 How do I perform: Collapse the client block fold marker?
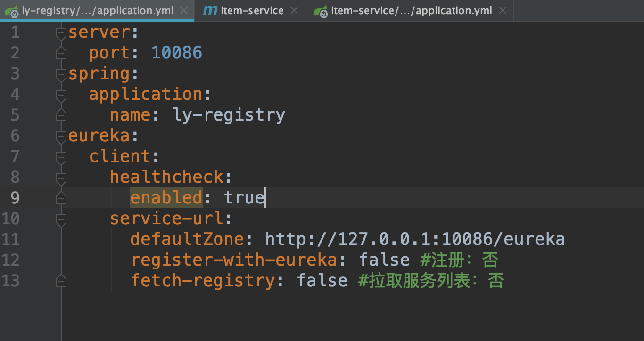click(x=60, y=156)
